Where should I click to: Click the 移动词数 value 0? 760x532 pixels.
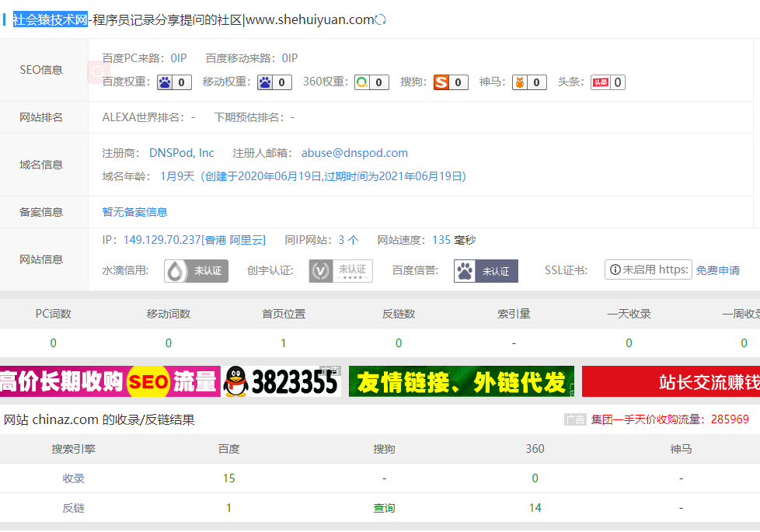pos(168,343)
